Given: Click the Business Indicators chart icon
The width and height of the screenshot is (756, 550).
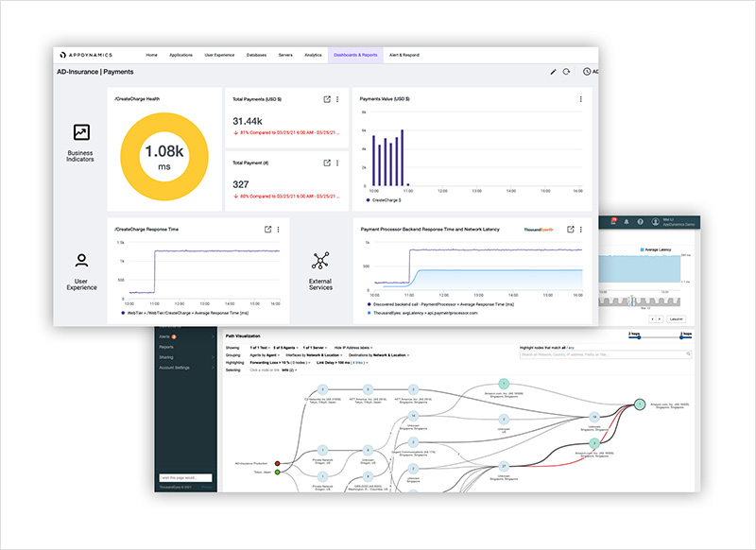Looking at the screenshot, I should [81, 134].
